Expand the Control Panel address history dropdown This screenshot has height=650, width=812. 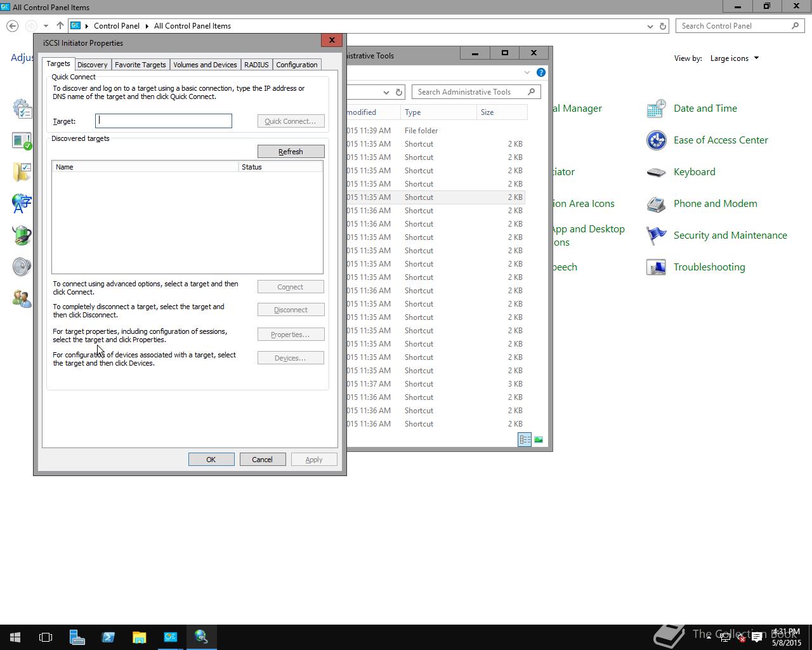click(650, 26)
